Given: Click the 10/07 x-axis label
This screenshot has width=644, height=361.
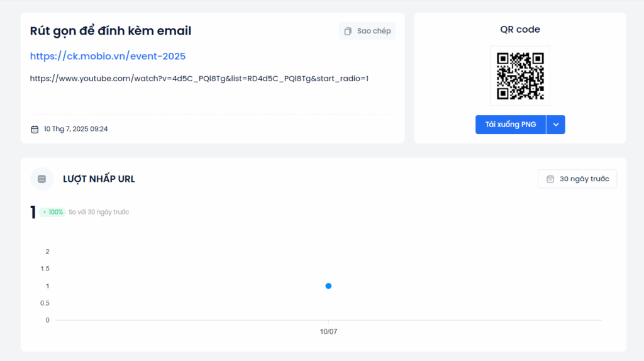Looking at the screenshot, I should click(x=328, y=331).
